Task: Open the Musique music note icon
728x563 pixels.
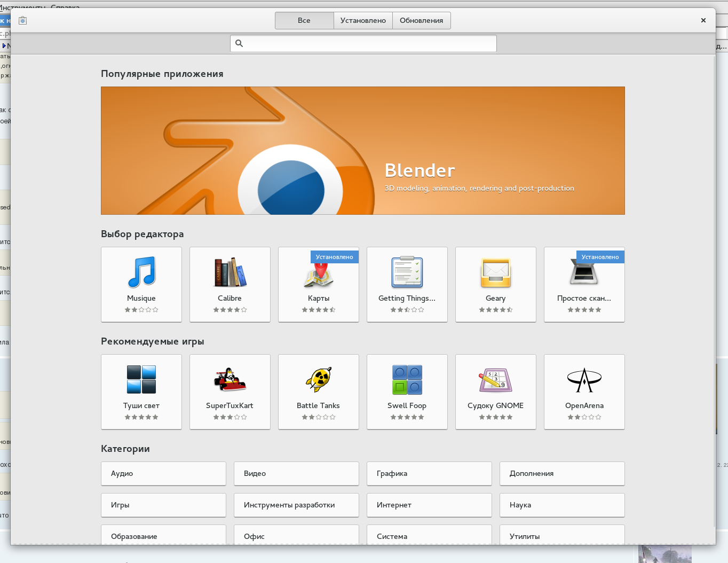Action: (141, 272)
